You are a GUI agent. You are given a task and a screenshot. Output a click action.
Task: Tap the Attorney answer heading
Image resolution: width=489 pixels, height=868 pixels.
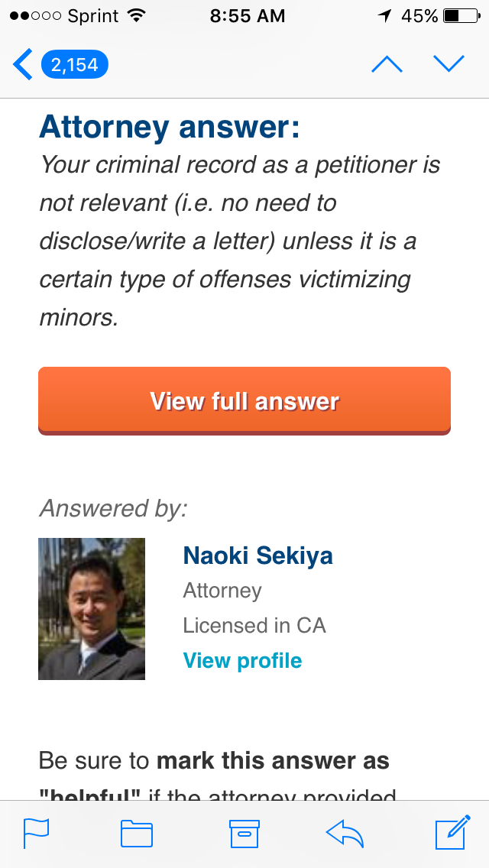(x=170, y=127)
